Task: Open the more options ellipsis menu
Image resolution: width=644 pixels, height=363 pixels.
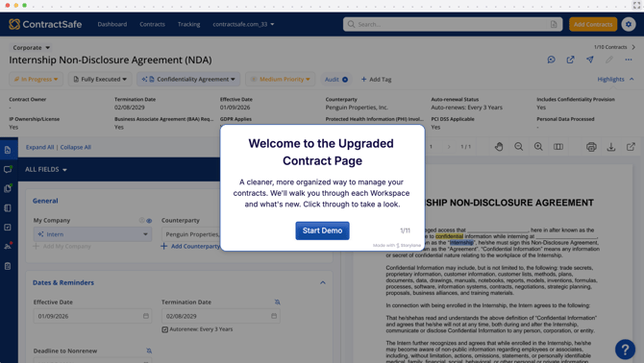Action: [629, 60]
